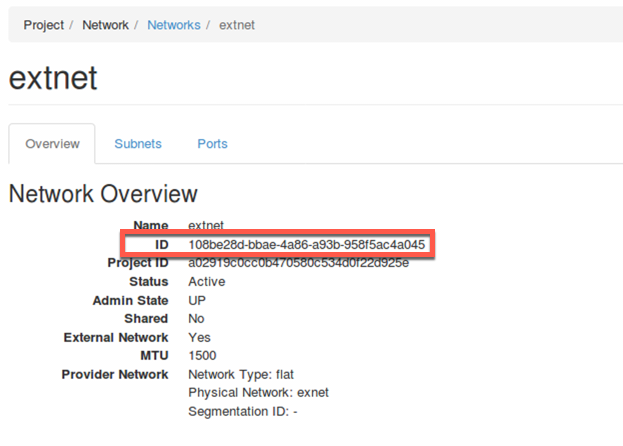Switch to the Subnets tab

pos(138,144)
